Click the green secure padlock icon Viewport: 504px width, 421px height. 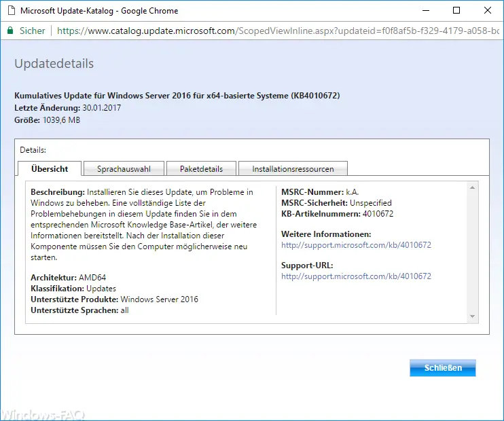coord(10,31)
